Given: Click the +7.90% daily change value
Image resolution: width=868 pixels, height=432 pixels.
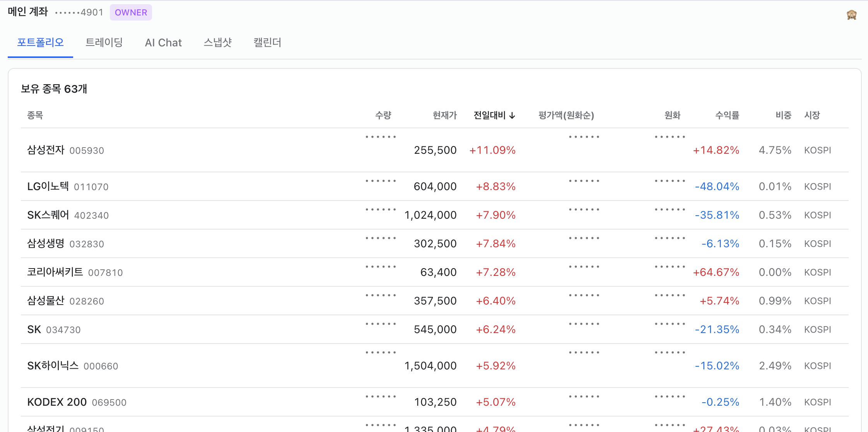Looking at the screenshot, I should coord(496,215).
